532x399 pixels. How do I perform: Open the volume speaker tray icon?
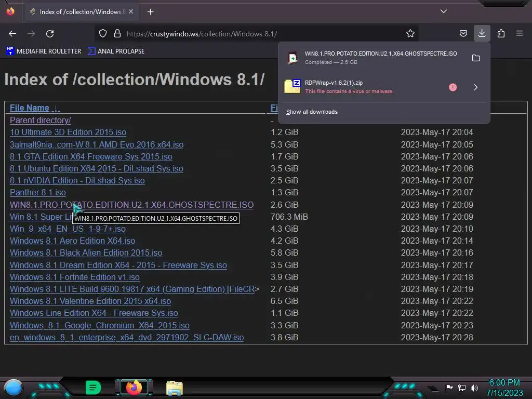point(474,388)
